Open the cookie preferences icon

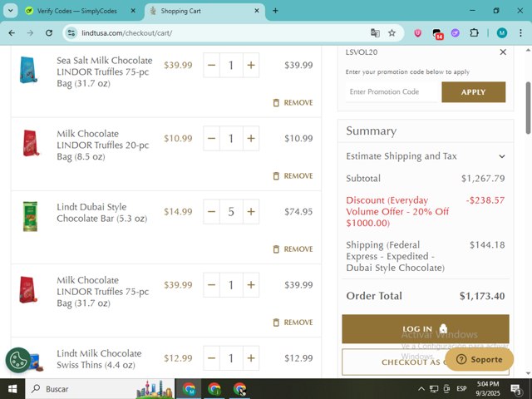point(18,360)
